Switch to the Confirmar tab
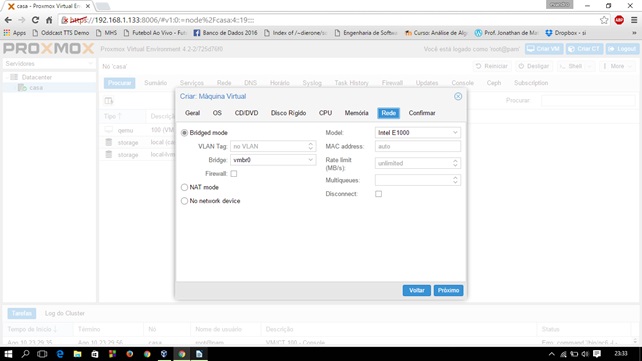Image resolution: width=642 pixels, height=361 pixels. tap(422, 113)
